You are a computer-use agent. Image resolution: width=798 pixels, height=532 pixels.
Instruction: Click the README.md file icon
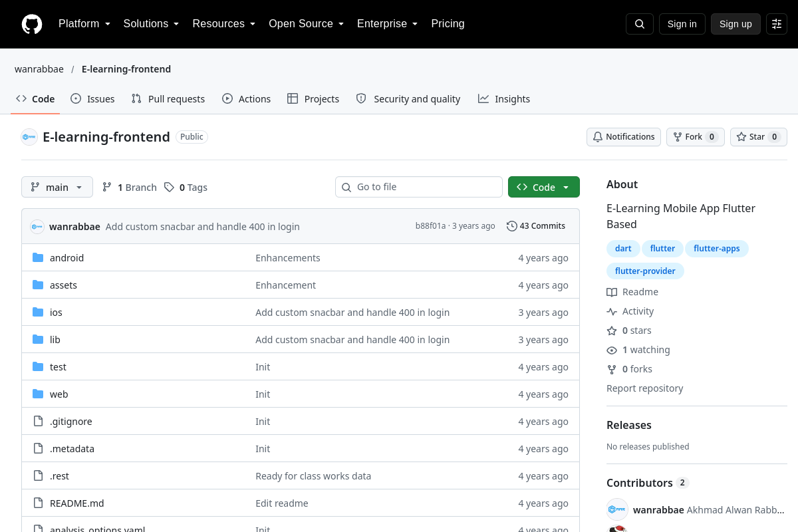click(x=38, y=503)
